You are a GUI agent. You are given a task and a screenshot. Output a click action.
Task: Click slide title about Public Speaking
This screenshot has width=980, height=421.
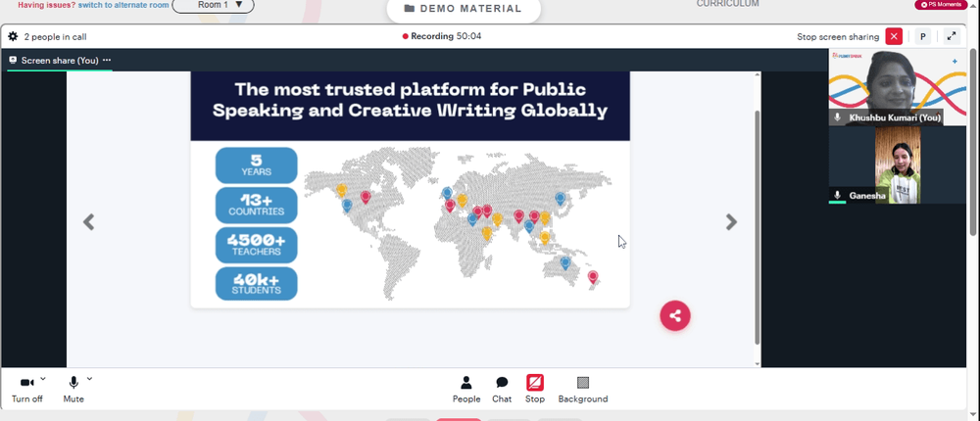click(x=410, y=100)
